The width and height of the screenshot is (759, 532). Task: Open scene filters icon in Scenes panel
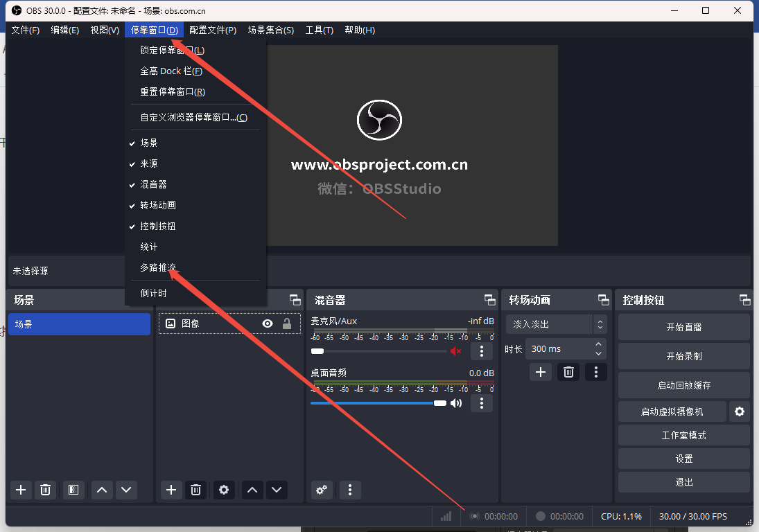73,490
